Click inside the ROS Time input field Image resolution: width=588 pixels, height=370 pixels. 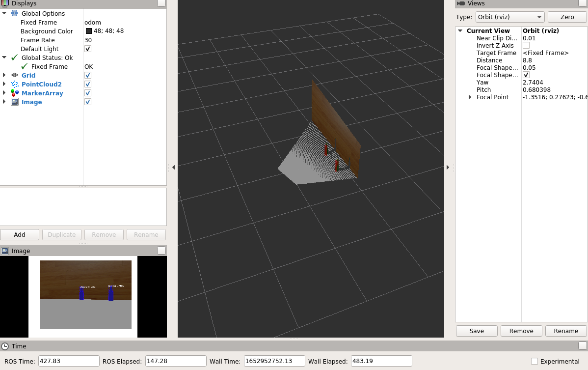[x=68, y=361]
